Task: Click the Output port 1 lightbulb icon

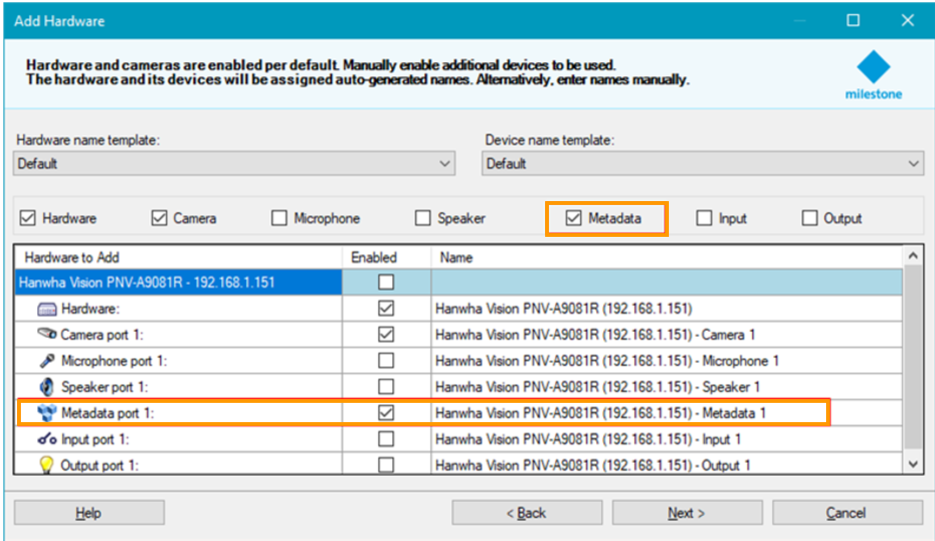Action: point(47,465)
